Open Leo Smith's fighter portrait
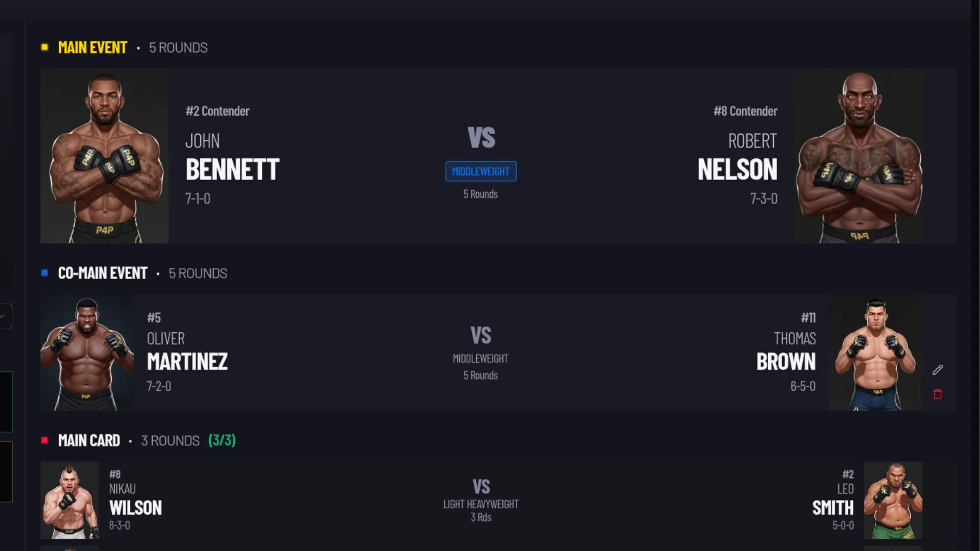 tap(893, 500)
